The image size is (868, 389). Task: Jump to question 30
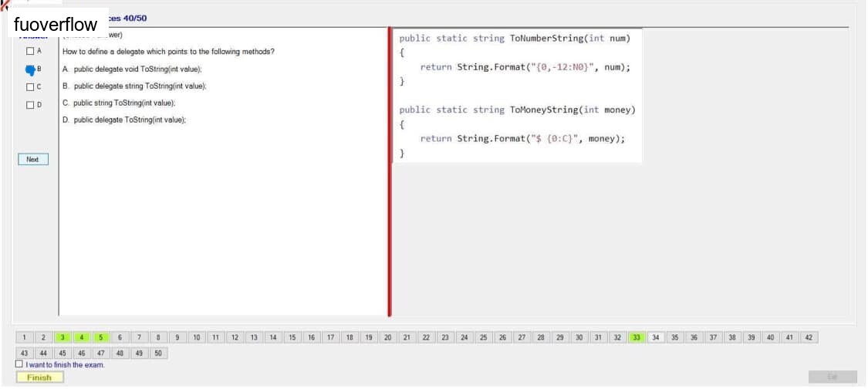point(579,337)
